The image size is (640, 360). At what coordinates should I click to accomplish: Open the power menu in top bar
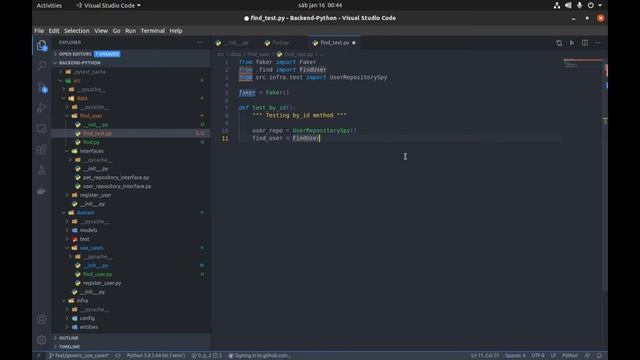point(594,5)
